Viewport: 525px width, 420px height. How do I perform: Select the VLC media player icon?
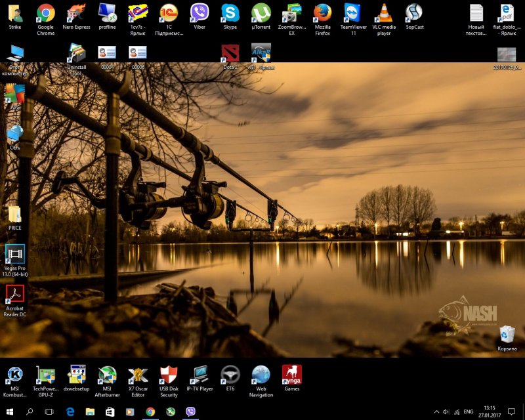tap(384, 13)
